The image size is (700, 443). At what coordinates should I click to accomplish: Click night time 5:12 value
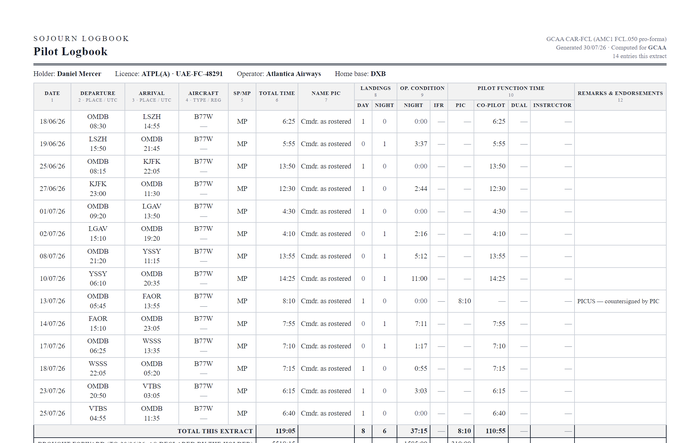tap(421, 256)
